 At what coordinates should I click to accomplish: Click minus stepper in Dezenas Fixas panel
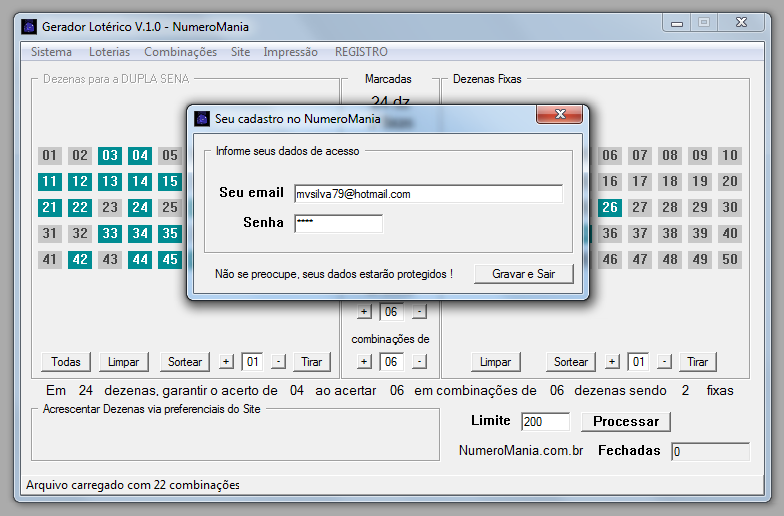click(x=664, y=362)
